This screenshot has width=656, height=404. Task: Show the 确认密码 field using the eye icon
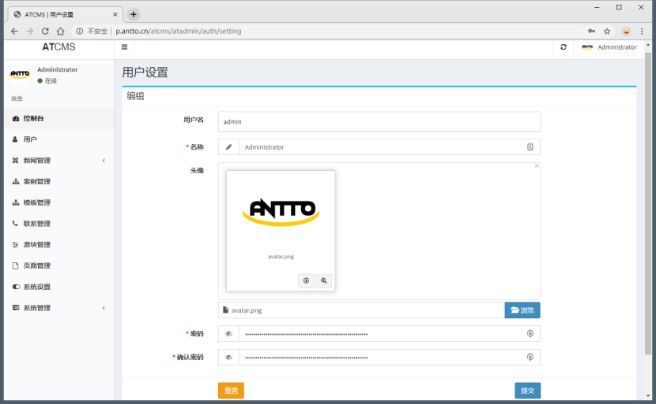point(229,357)
